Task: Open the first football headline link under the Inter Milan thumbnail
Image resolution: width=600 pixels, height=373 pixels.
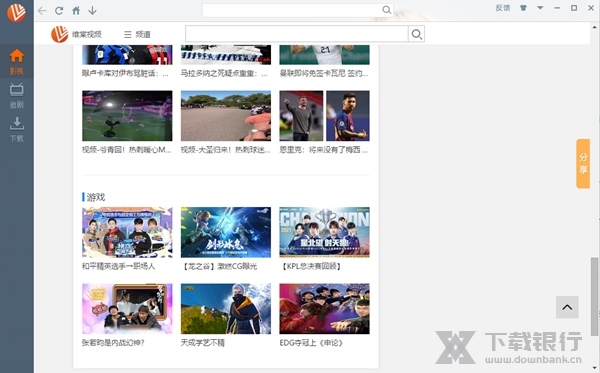Action: (125, 73)
